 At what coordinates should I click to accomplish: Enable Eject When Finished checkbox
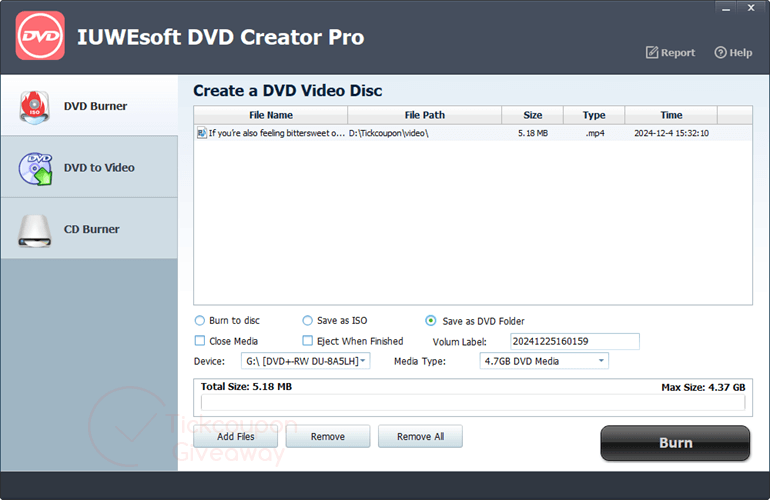tap(307, 340)
